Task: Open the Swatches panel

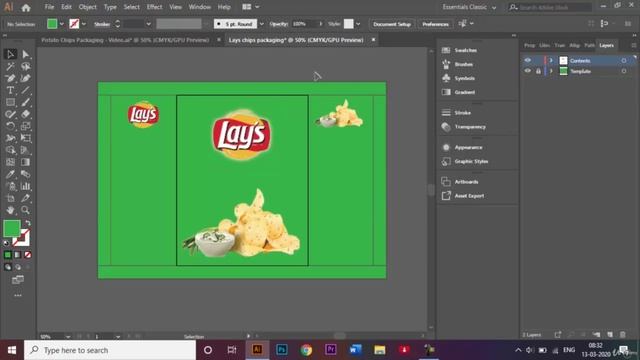Action: tap(465, 50)
